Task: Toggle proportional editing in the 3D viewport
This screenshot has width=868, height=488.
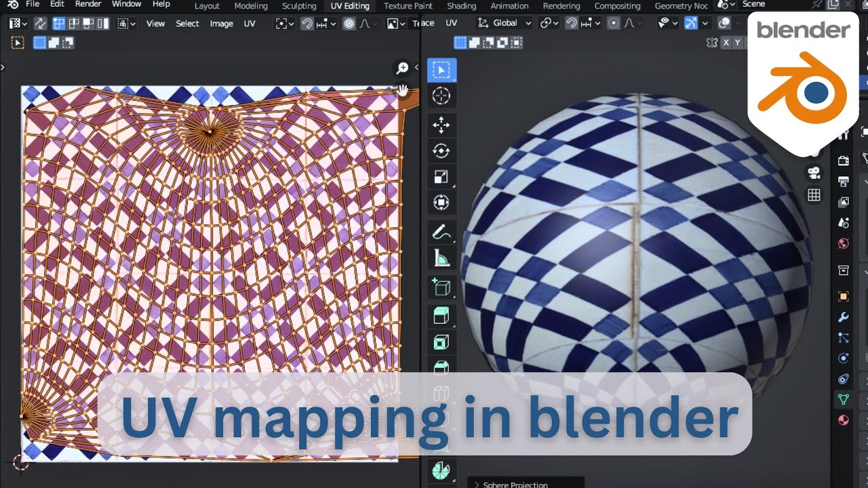Action: [614, 23]
